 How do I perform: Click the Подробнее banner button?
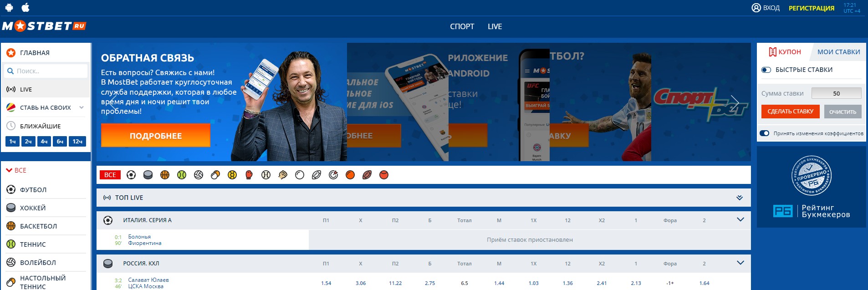coord(156,136)
